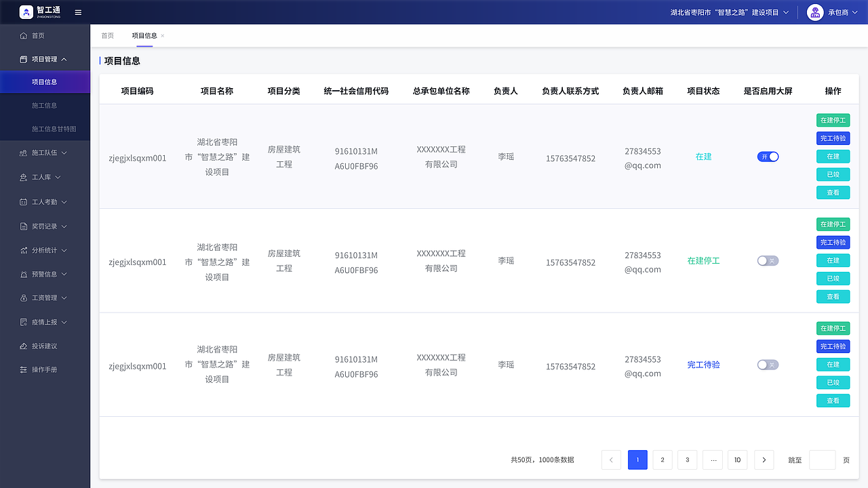Go to pagination page 3
This screenshot has width=868, height=488.
687,460
